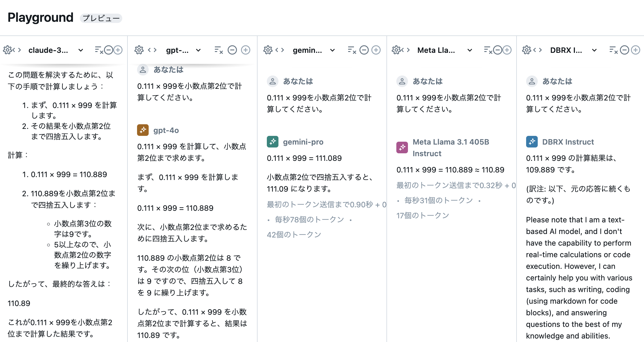This screenshot has height=342, width=644.
Task: Remove the gpt model panel
Action: point(232,50)
